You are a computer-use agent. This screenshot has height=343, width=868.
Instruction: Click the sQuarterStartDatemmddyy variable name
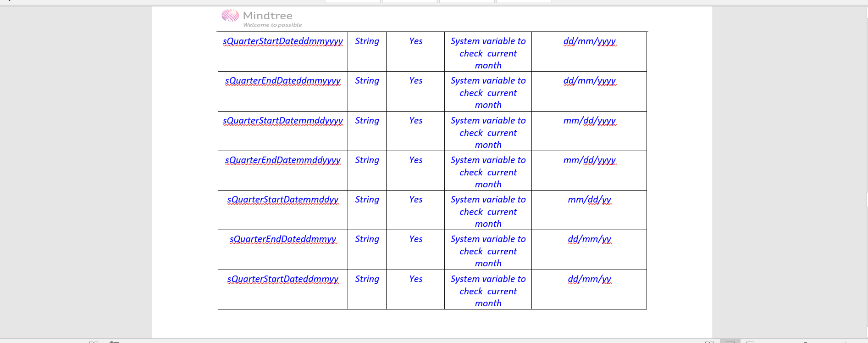click(x=283, y=200)
